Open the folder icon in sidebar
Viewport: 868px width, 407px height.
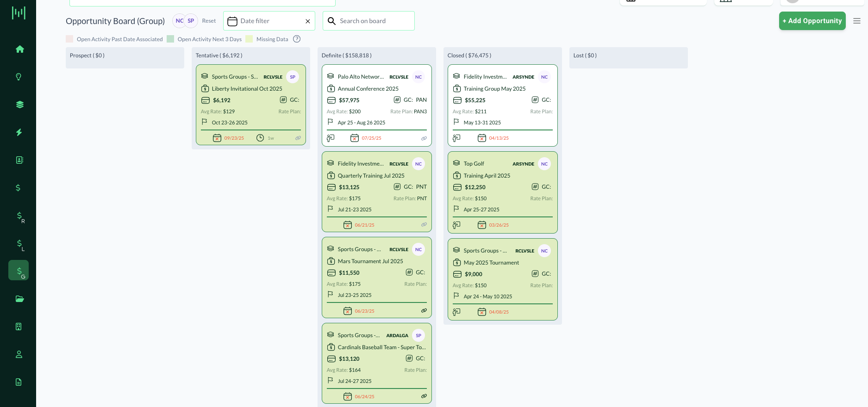click(x=19, y=299)
